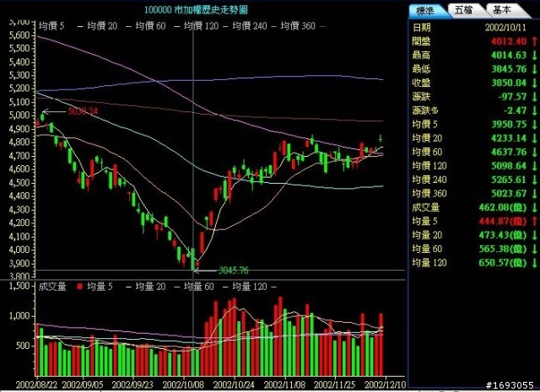Image resolution: width=540 pixels, height=392 pixels.
Task: Click the 5,600 price axis label
Action: click(19, 35)
